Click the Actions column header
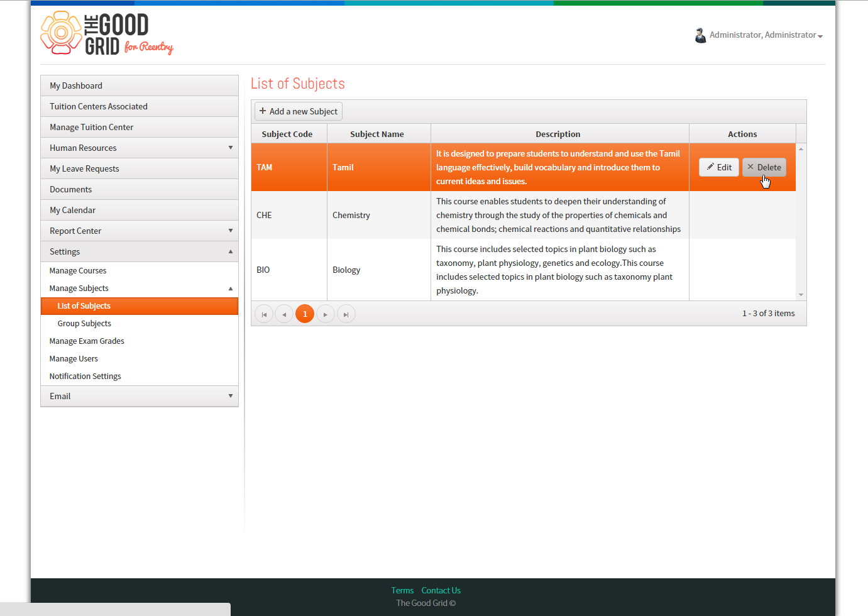 pyautogui.click(x=743, y=134)
